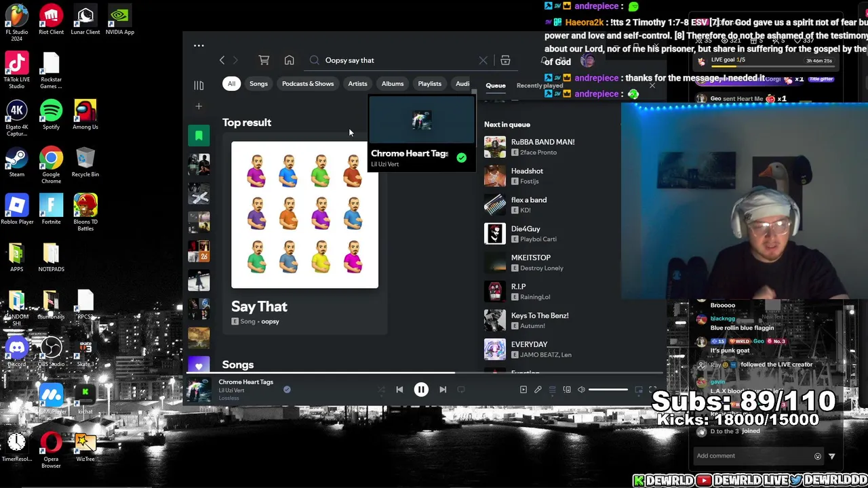Open the Riot Client desktop shortcut
Screen dimensions: 868x488
click(51, 19)
